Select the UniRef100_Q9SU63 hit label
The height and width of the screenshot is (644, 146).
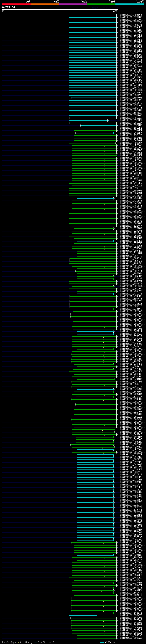click(x=131, y=105)
